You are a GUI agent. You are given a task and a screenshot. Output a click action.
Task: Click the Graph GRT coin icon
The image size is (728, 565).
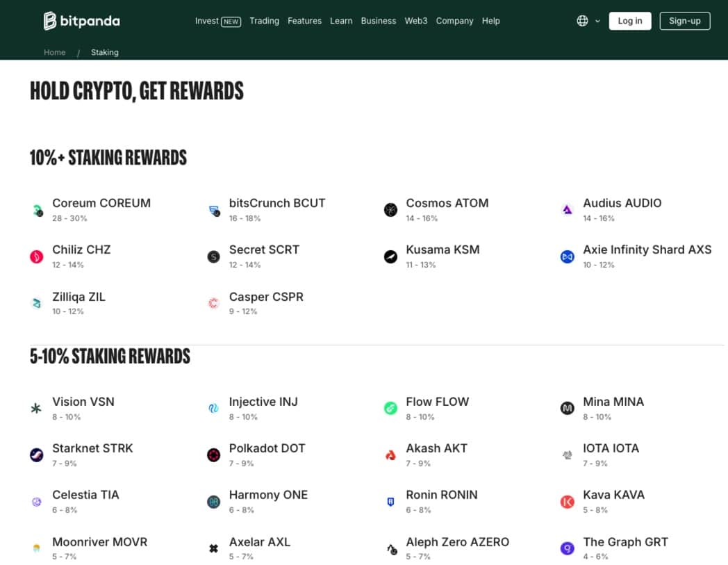click(x=568, y=549)
